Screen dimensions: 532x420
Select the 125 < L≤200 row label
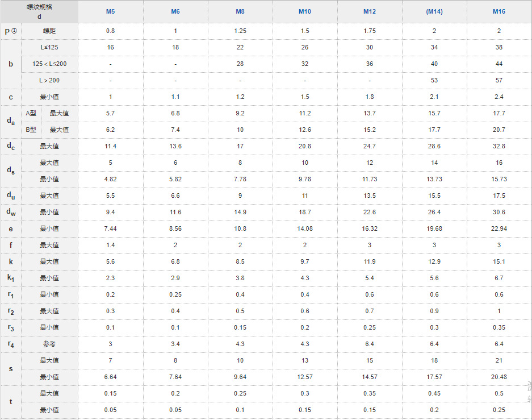coord(49,64)
